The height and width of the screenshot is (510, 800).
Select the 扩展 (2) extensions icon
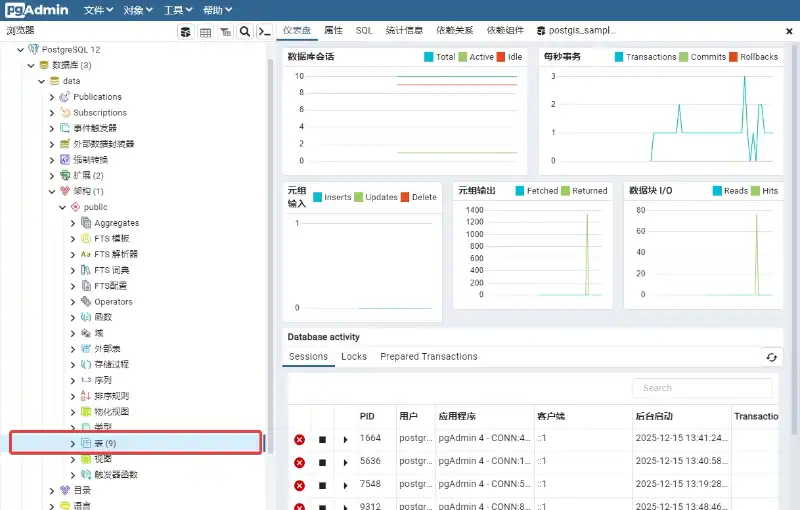[65, 175]
